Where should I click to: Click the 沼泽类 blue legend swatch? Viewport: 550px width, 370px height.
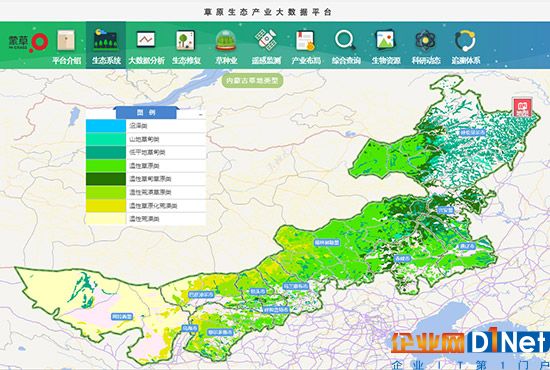(106, 126)
